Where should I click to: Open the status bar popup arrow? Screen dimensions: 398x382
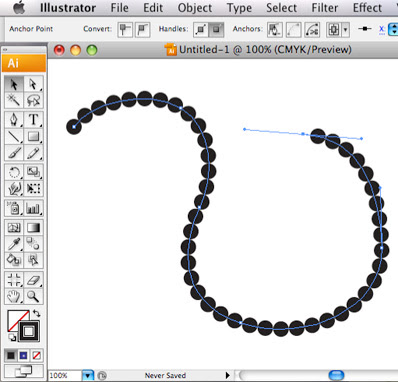[228, 375]
